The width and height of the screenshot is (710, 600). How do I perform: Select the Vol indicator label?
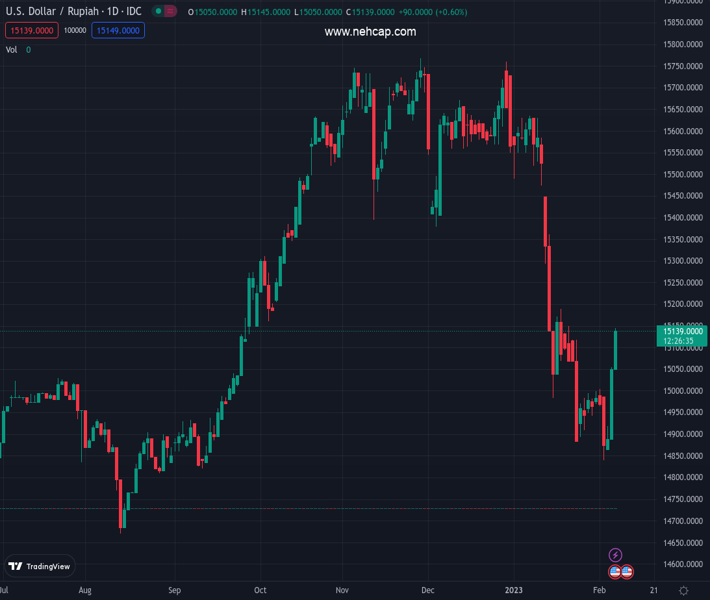[11, 50]
